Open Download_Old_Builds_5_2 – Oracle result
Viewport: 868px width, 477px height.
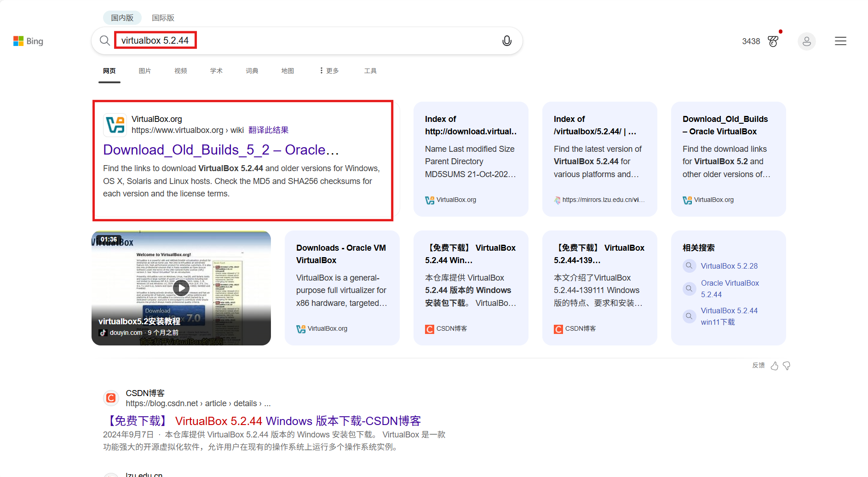click(x=221, y=149)
